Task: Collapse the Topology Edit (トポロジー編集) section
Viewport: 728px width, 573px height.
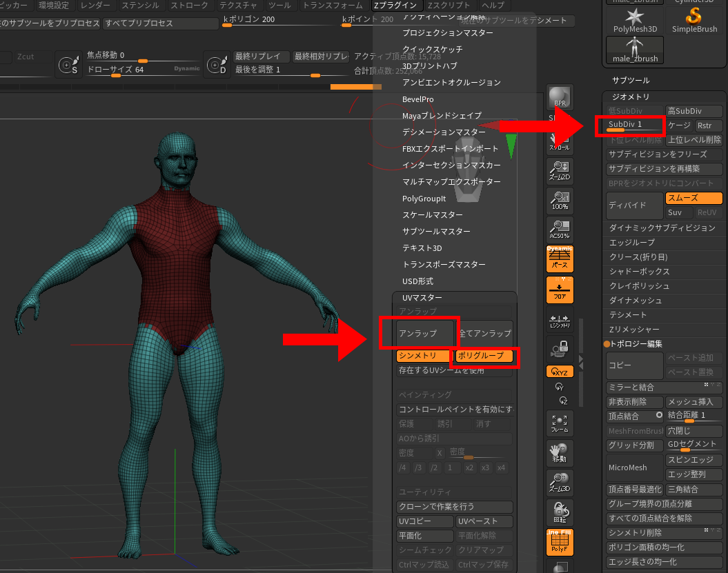Action: click(636, 344)
